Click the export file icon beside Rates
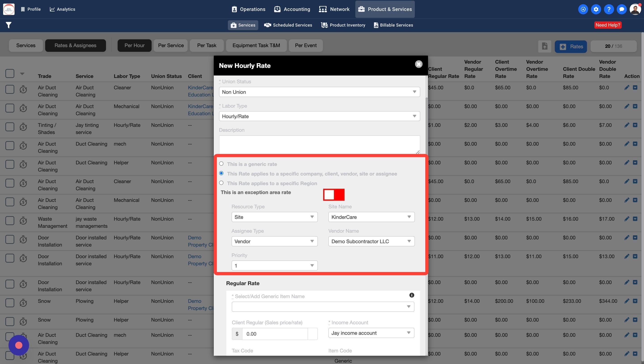Screen dimensions: 644x364 point(544,46)
